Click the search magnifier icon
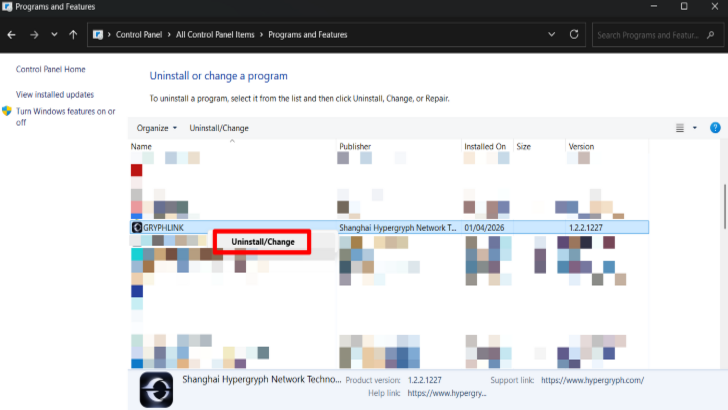The height and width of the screenshot is (410, 728). click(x=710, y=35)
